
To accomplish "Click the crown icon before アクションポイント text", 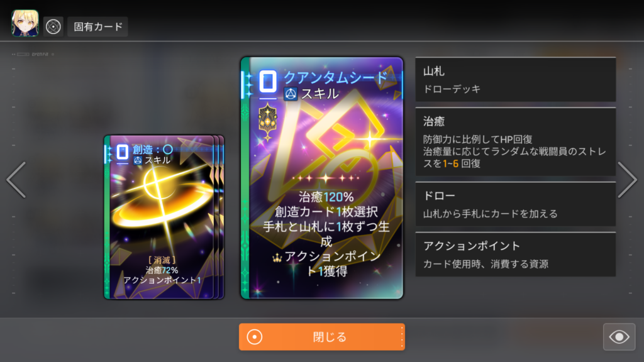I will point(277,258).
